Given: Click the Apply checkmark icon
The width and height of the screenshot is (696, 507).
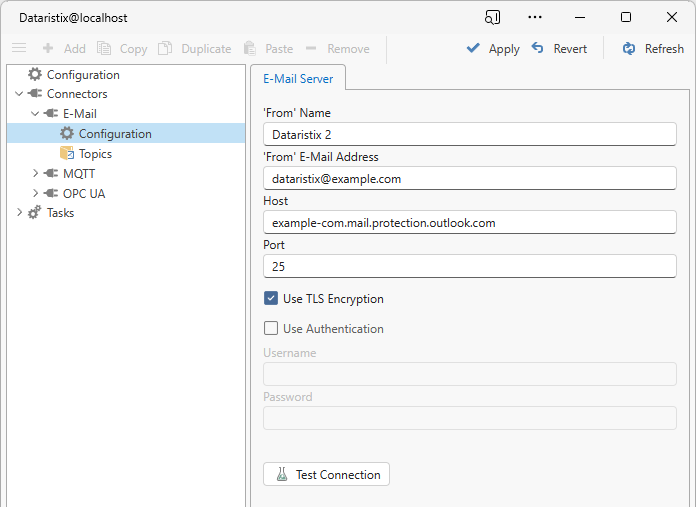Looking at the screenshot, I should click(473, 48).
